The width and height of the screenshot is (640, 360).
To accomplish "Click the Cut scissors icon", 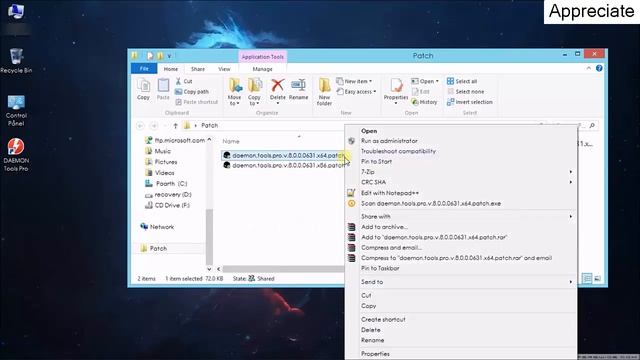I will click(178, 81).
